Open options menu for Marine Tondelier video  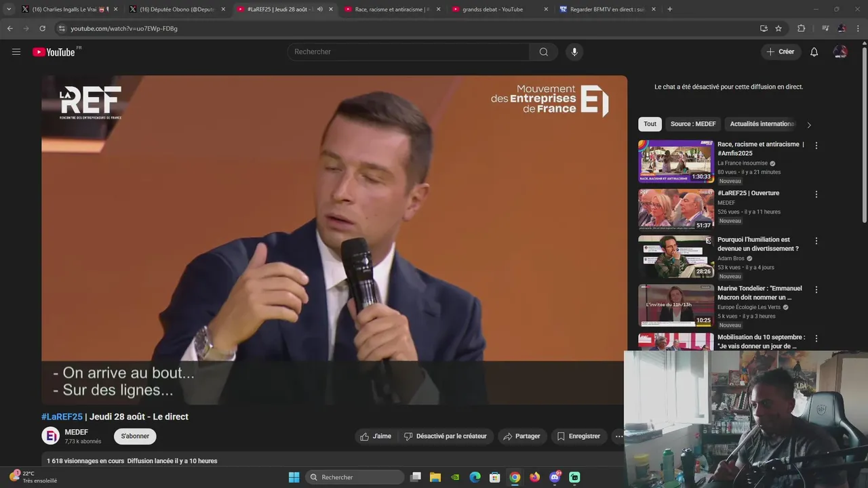point(816,290)
